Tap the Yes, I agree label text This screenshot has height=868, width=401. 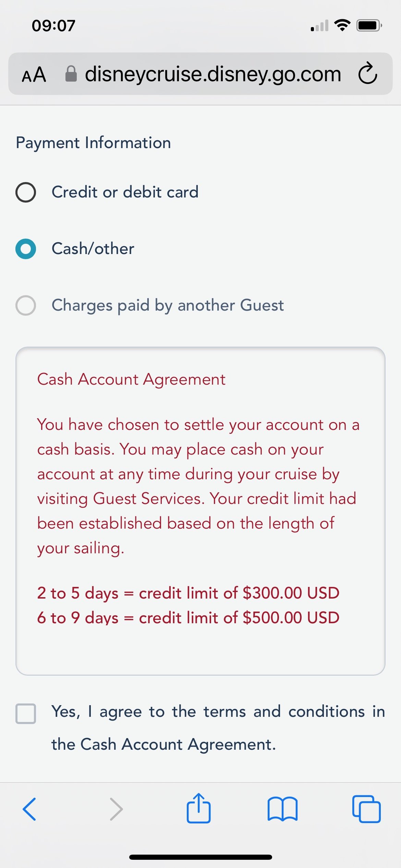tap(218, 728)
